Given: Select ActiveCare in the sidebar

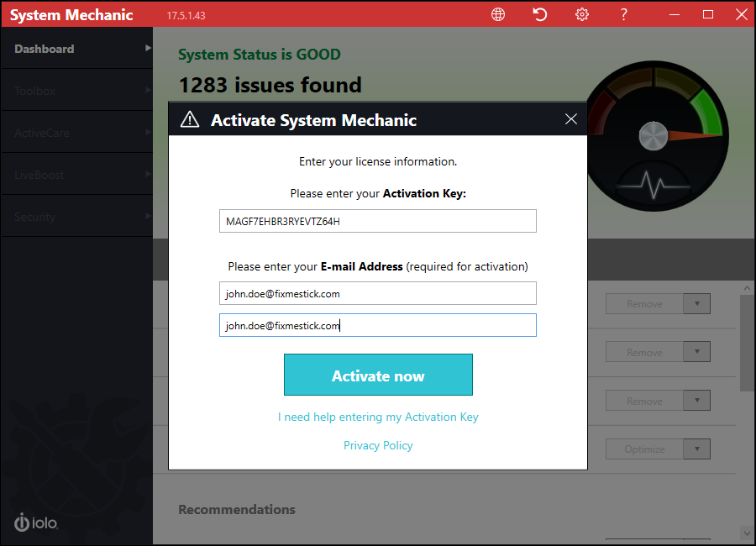Looking at the screenshot, I should (77, 132).
